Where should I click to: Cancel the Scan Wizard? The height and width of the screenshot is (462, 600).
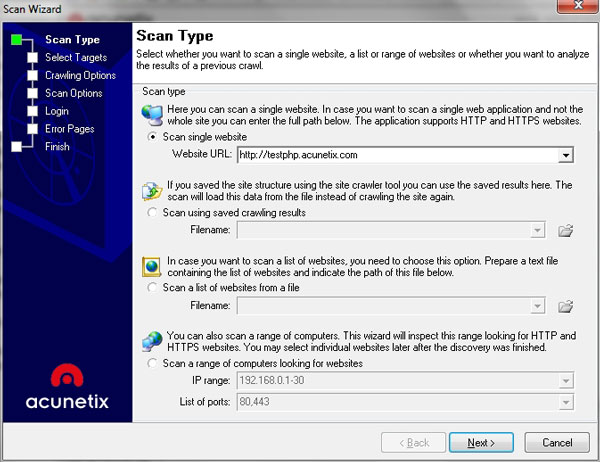point(557,442)
